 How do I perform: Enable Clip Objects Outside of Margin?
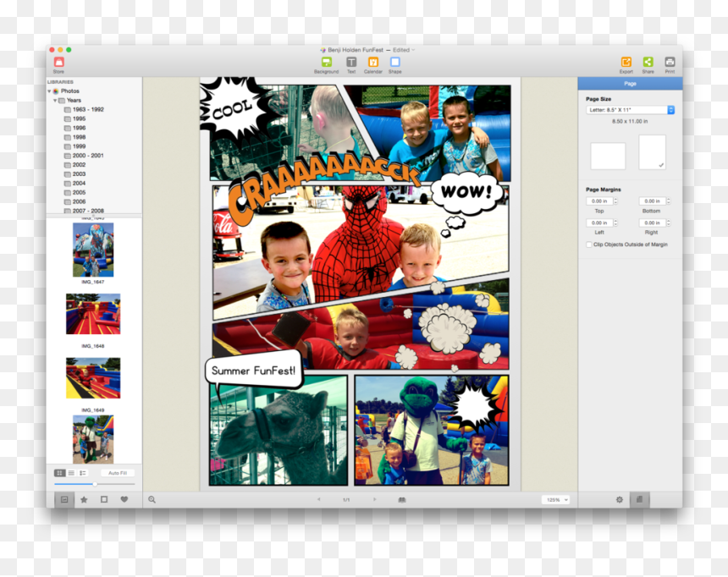[x=588, y=245]
